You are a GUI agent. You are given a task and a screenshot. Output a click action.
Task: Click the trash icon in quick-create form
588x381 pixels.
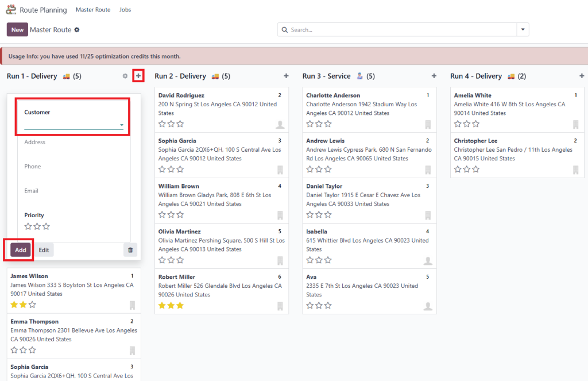130,250
